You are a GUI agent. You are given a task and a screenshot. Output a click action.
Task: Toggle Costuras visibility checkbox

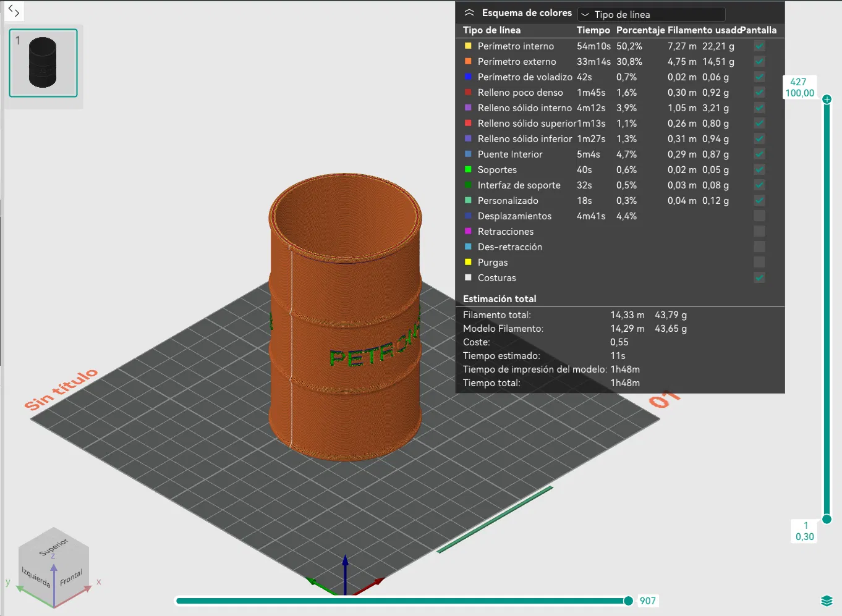759,277
